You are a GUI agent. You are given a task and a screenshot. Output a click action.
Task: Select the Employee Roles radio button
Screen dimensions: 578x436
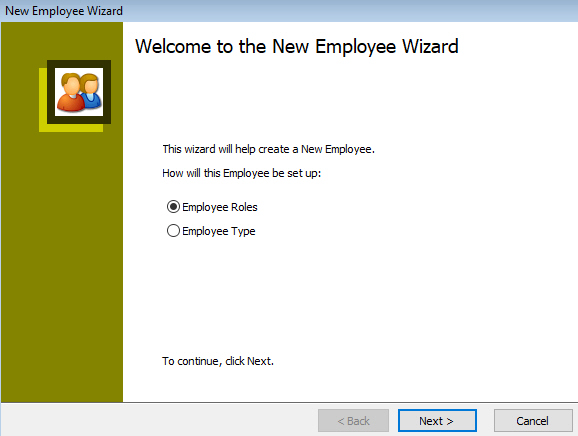[x=173, y=207]
